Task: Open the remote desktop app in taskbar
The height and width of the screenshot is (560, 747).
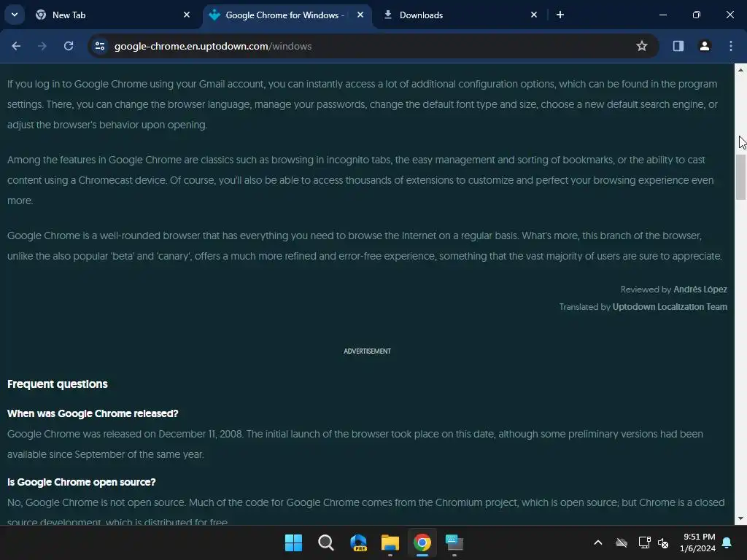Action: click(454, 542)
